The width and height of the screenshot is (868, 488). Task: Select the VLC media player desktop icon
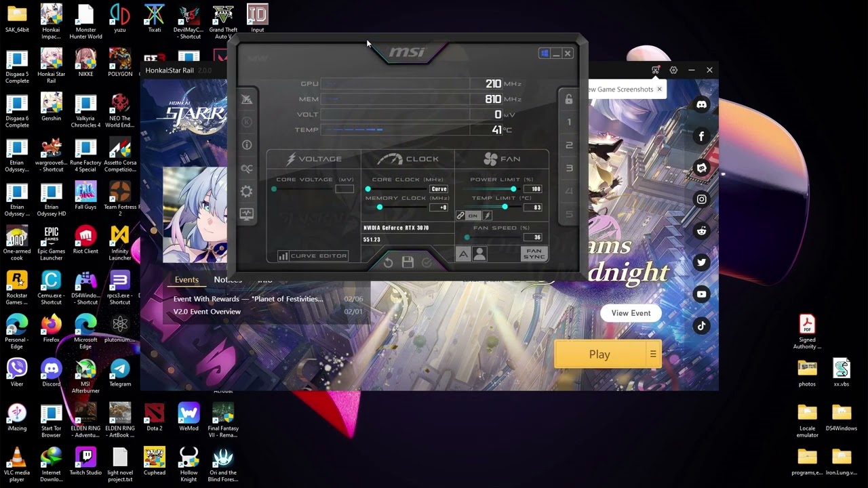click(x=17, y=466)
